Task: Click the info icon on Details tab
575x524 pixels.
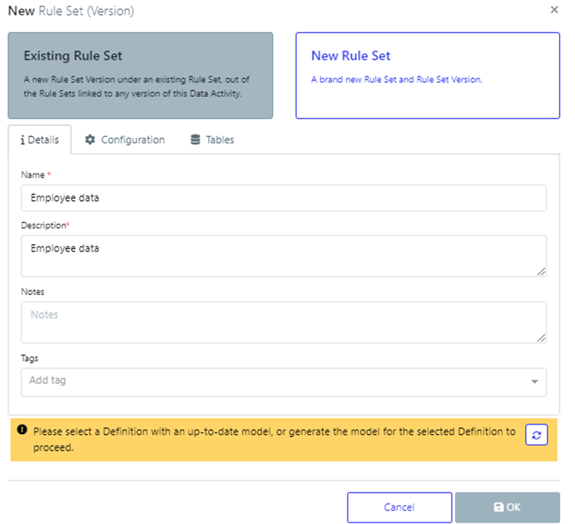Action: click(x=23, y=140)
